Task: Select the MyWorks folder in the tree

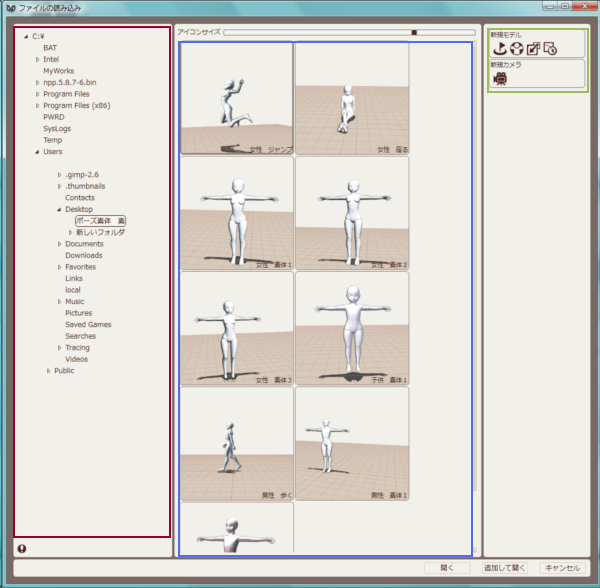Action: pos(58,71)
